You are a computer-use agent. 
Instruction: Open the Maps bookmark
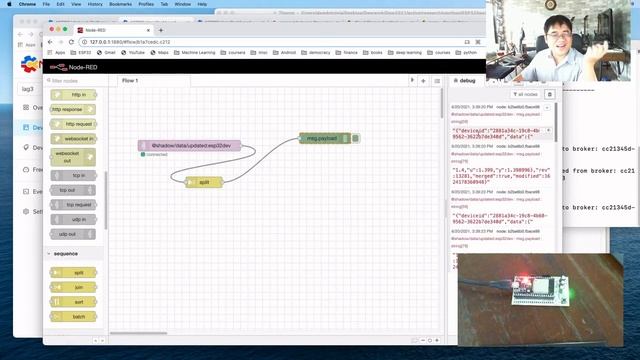point(160,53)
